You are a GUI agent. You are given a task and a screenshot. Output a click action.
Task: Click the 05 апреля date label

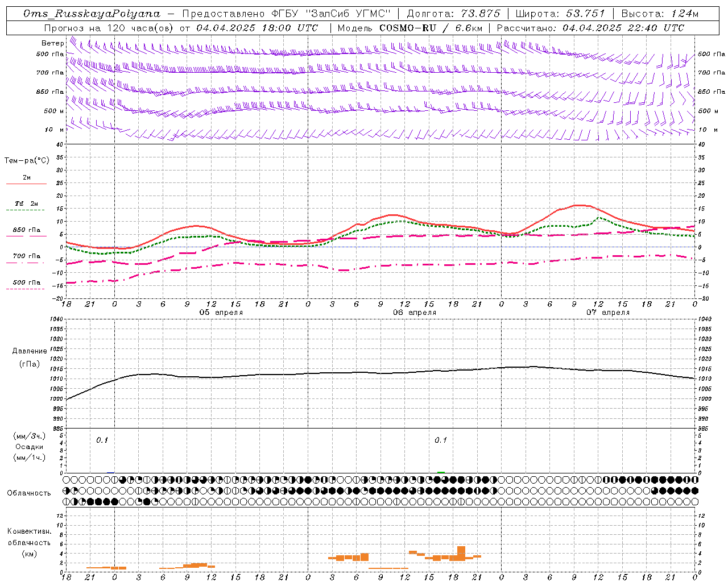click(221, 313)
